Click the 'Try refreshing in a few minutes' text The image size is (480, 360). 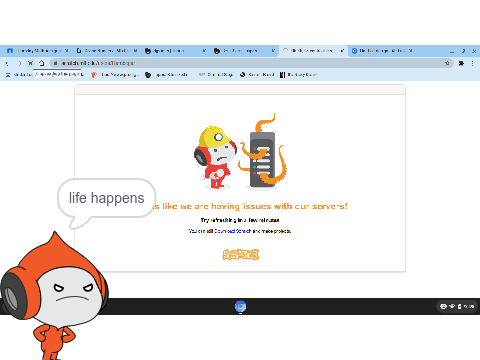pyautogui.click(x=240, y=220)
